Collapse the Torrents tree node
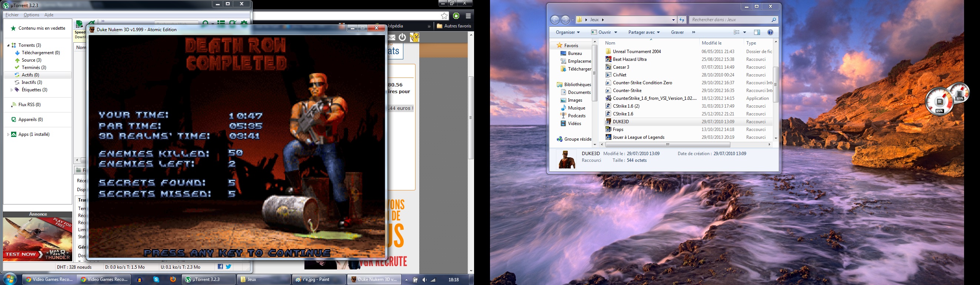The image size is (980, 285). [9, 45]
